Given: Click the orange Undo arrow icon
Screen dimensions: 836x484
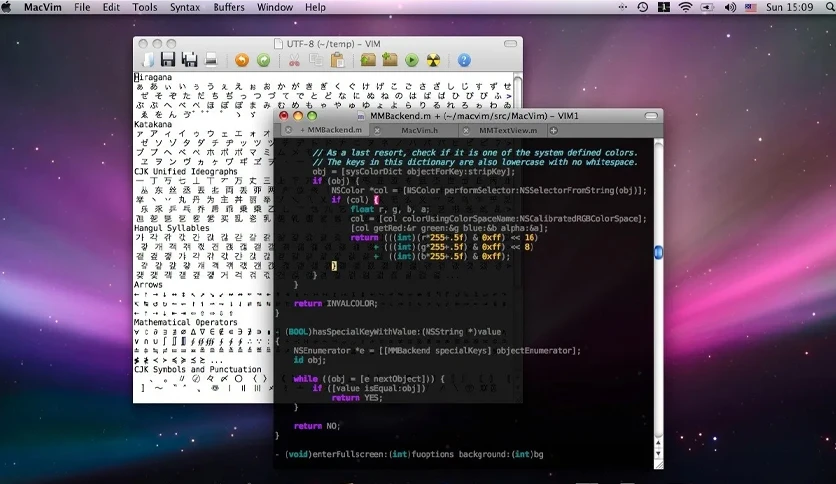Looking at the screenshot, I should pos(242,60).
